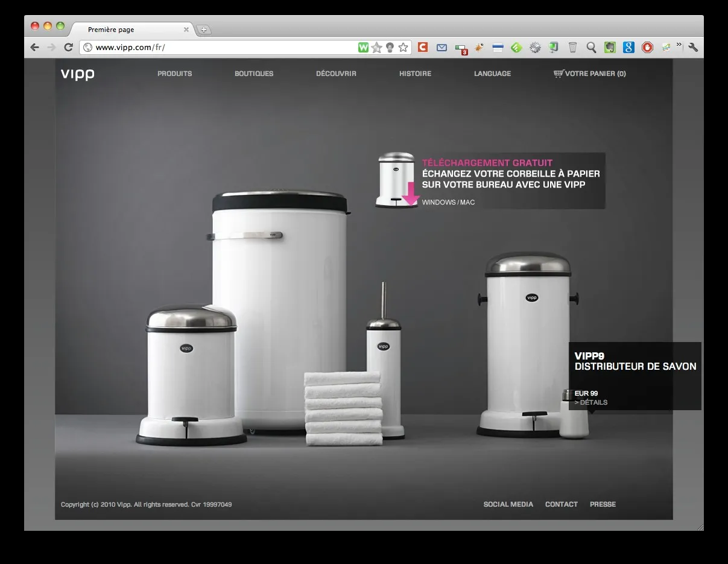Click the bin thumbnail with pink arrow
The image size is (728, 564).
397,180
